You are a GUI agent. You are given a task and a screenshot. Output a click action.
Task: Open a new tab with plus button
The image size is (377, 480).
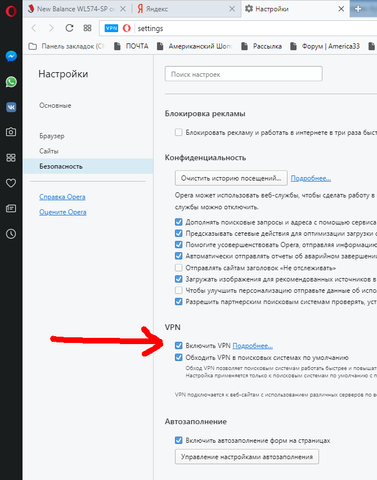tap(358, 9)
